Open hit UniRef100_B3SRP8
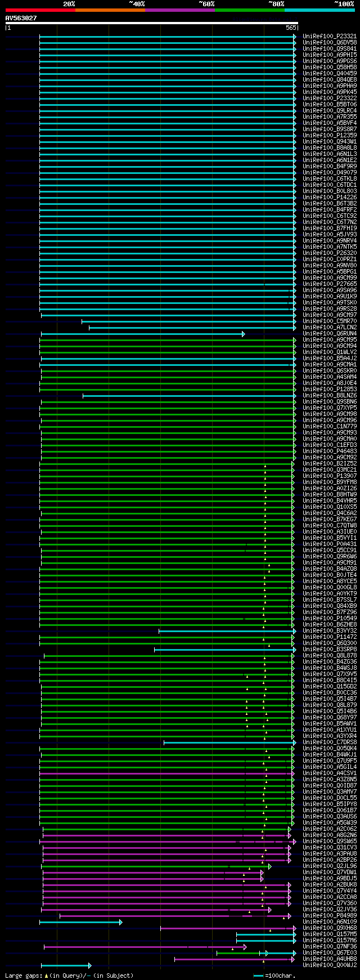 coord(330,649)
